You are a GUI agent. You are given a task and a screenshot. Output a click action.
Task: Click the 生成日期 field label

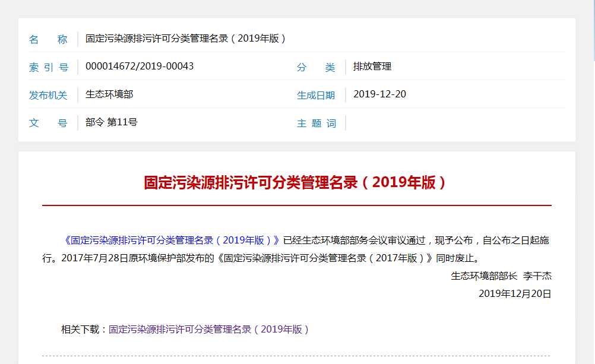point(316,96)
